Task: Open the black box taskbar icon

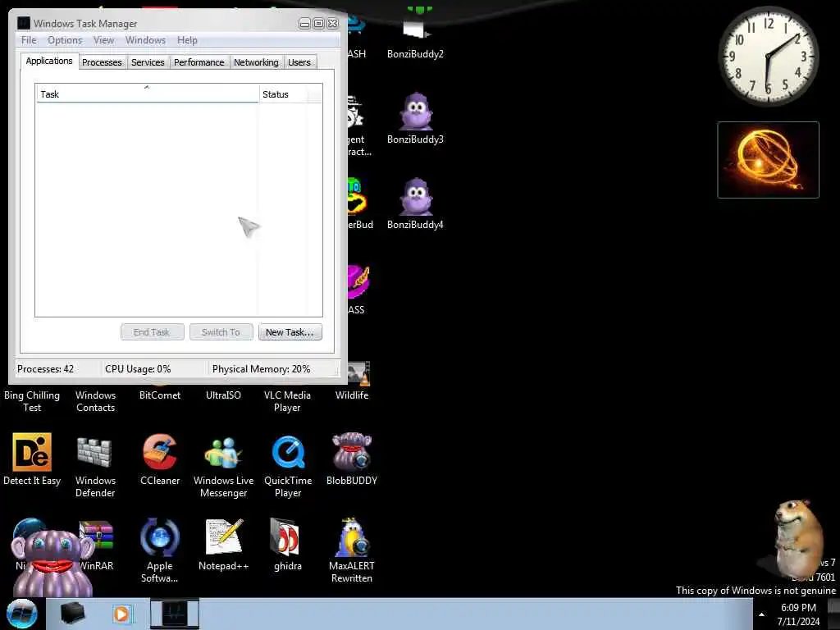Action: point(72,614)
